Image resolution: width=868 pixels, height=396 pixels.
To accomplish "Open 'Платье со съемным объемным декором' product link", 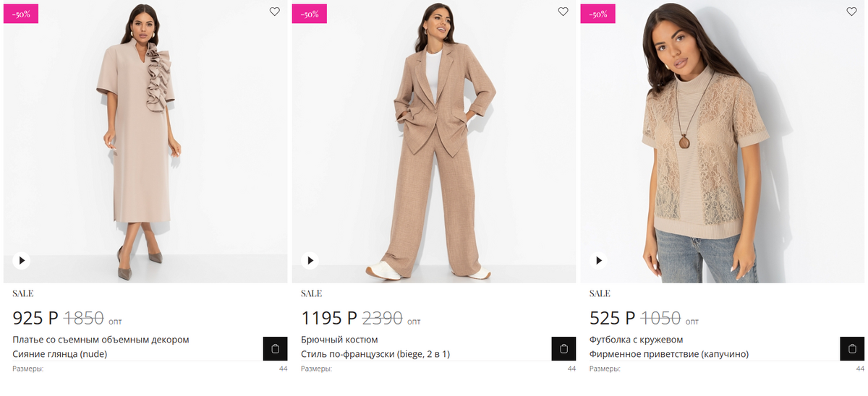I will (x=101, y=340).
